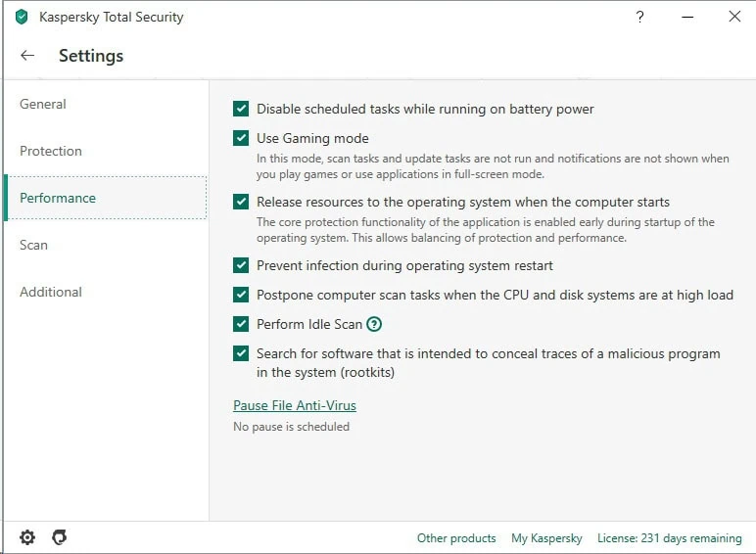
Task: Switch to the Protection settings section
Action: [x=51, y=151]
